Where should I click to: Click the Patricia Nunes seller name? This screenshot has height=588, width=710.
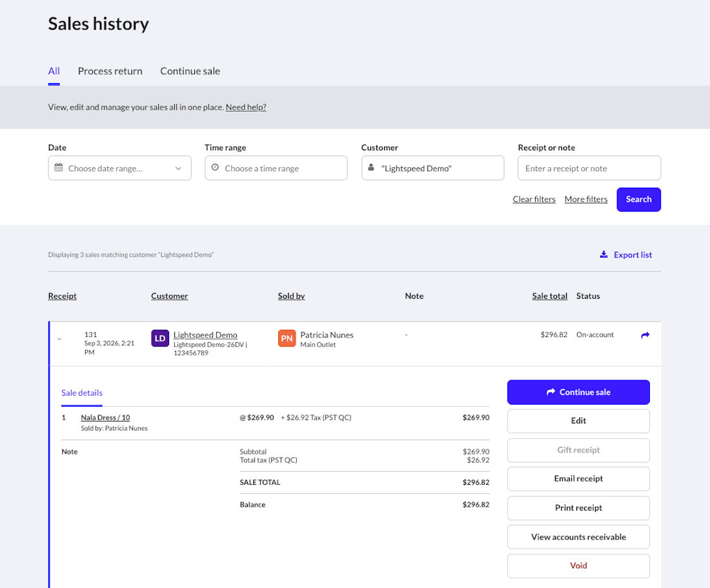(x=327, y=335)
